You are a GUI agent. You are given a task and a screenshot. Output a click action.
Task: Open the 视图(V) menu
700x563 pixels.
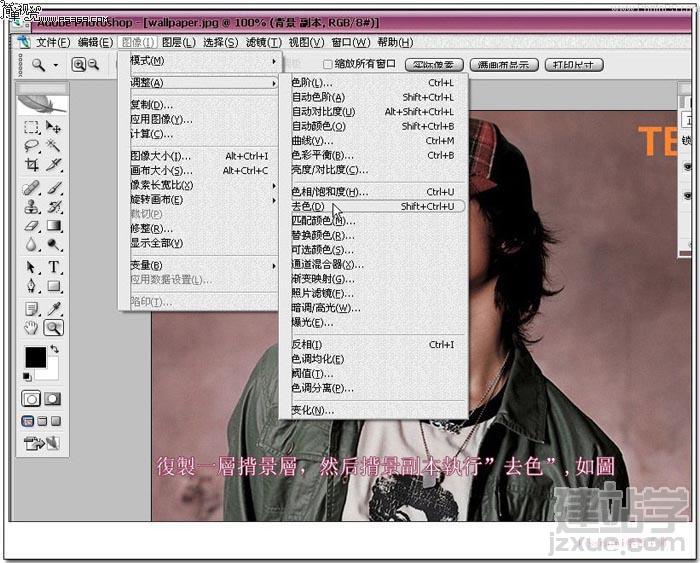pos(306,42)
